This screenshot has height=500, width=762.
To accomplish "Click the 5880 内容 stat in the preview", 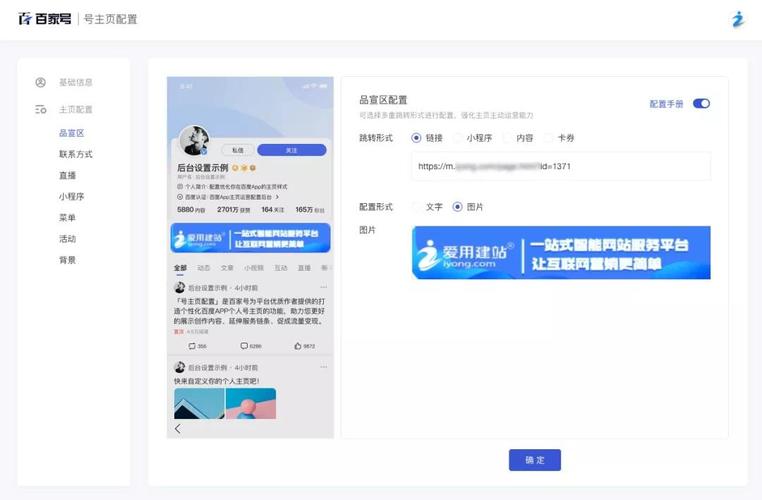I will 191,209.
